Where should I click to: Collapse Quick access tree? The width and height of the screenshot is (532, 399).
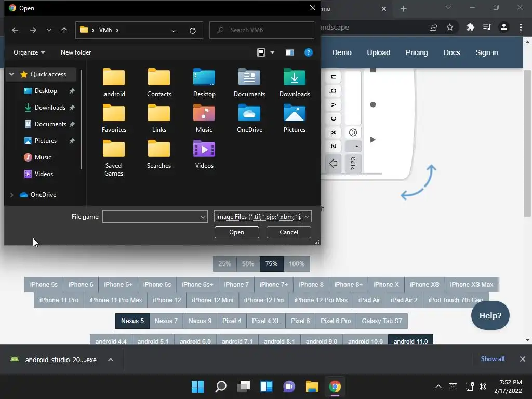[11, 74]
